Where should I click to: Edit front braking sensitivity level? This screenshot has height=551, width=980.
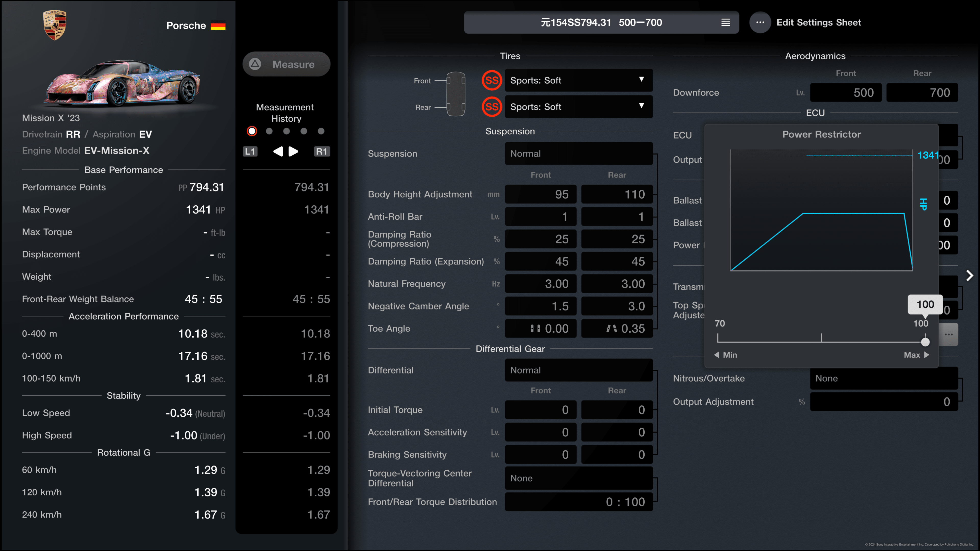point(541,455)
